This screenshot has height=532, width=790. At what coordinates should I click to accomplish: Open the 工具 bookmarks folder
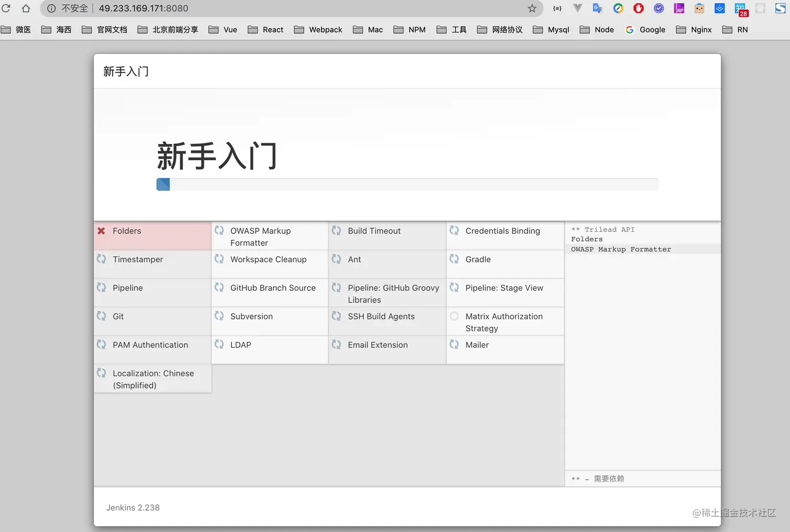coord(451,30)
